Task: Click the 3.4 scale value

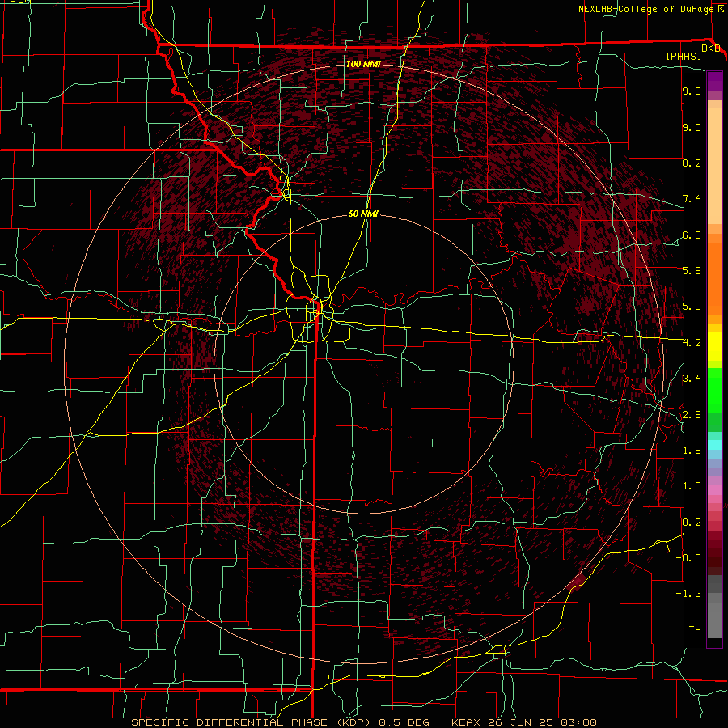Action: coord(692,378)
